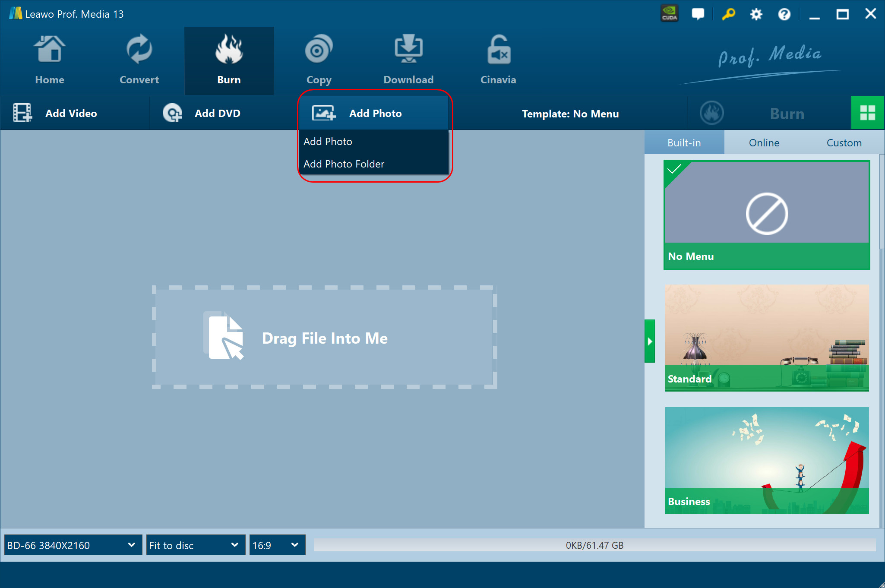The height and width of the screenshot is (588, 885).
Task: Open the Fit to disc dropdown
Action: point(195,545)
